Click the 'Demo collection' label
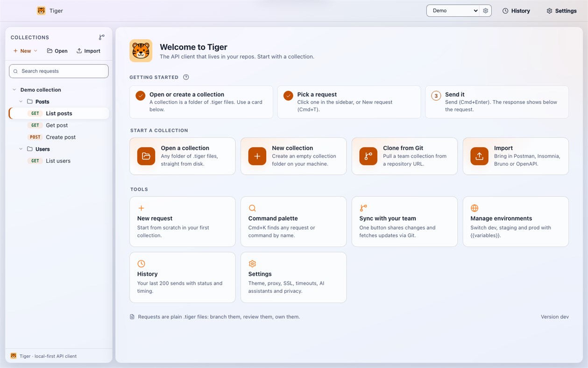Image resolution: width=588 pixels, height=368 pixels. (x=41, y=90)
